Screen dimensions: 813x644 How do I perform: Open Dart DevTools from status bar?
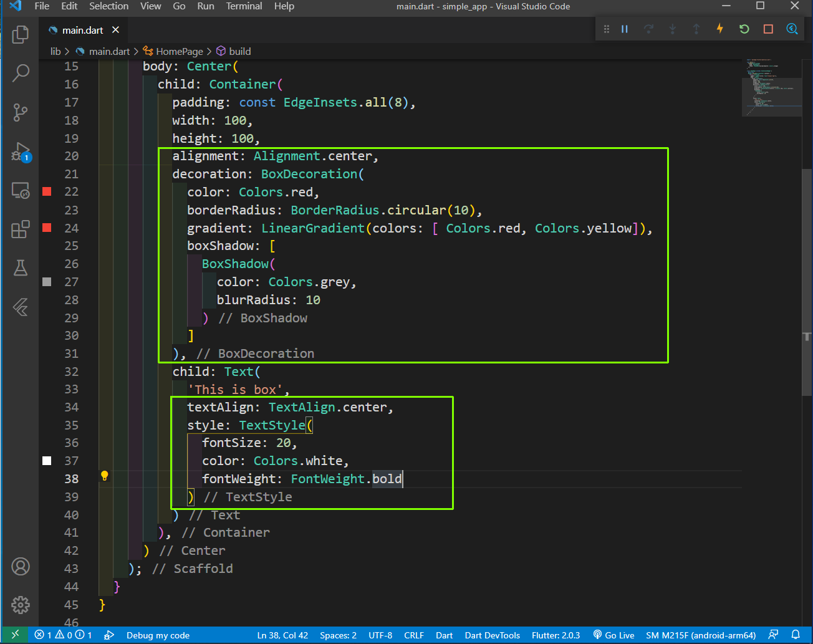[x=492, y=635]
